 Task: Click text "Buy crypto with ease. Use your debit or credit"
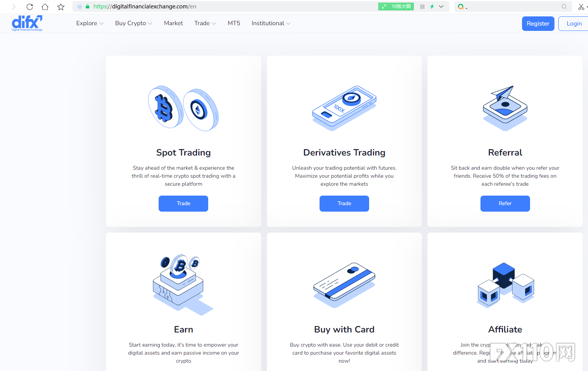[344, 345]
